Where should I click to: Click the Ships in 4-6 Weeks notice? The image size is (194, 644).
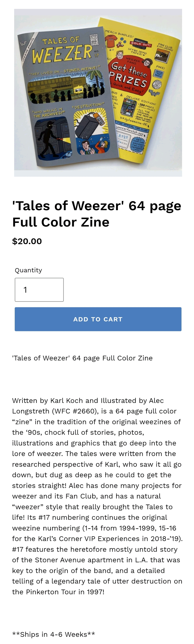pyautogui.click(x=53, y=634)
